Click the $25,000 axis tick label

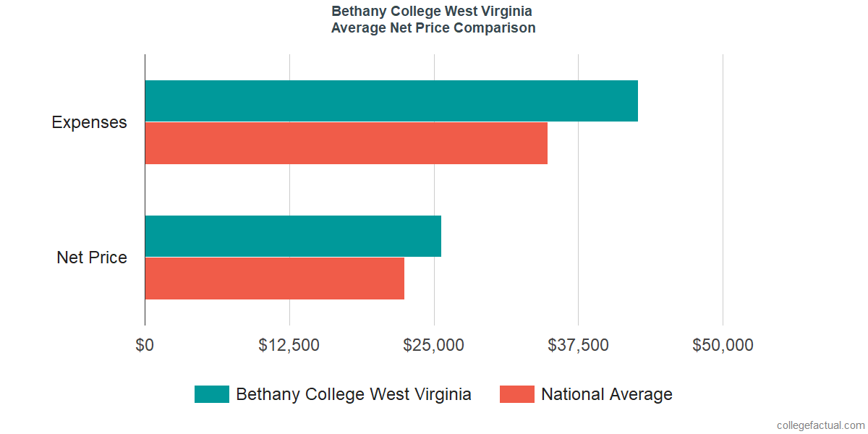[434, 345]
